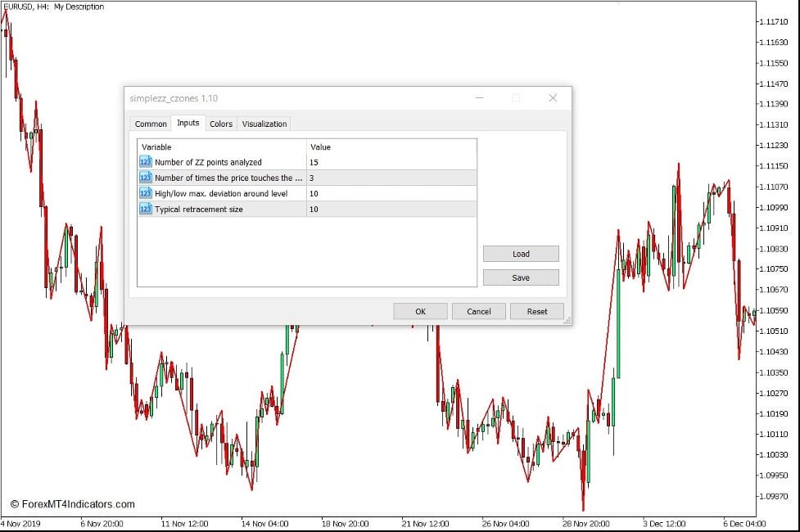Cancel the simplezz_czones settings dialog
The image size is (800, 532).
click(x=478, y=311)
